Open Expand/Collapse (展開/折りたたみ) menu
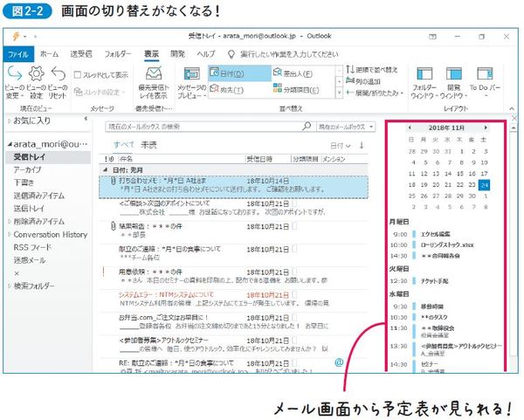524x420 pixels. click(x=375, y=93)
